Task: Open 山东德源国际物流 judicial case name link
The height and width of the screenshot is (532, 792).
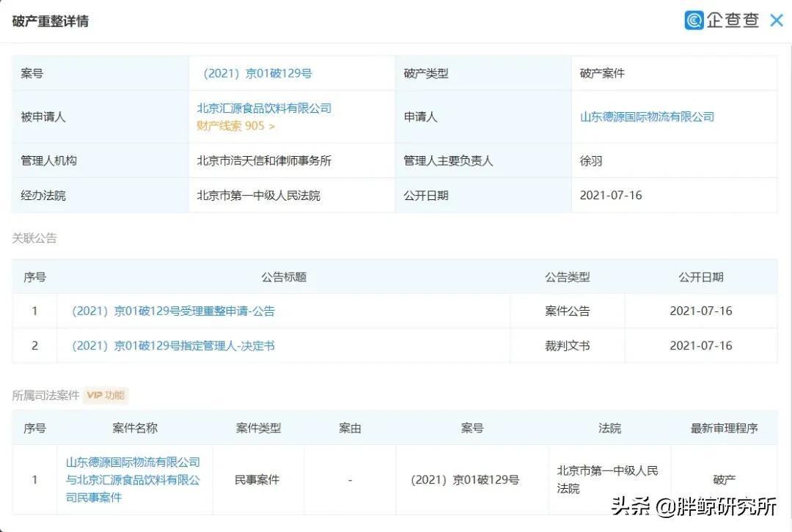Action: [x=133, y=480]
